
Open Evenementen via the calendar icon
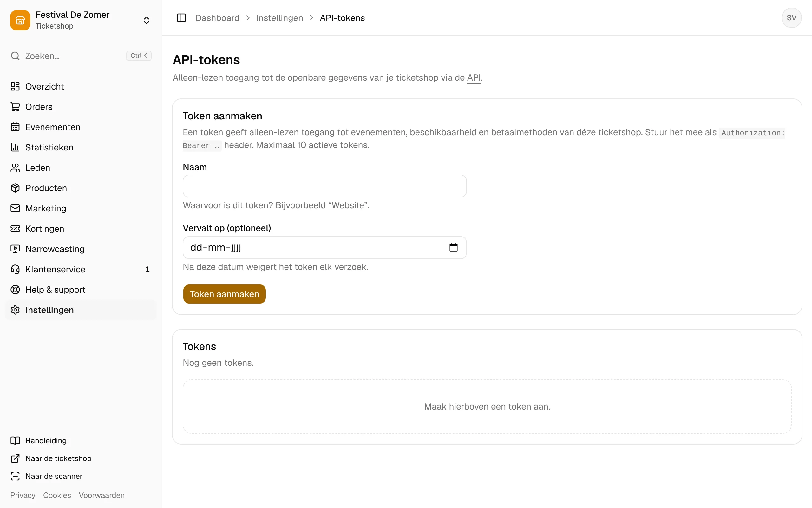click(15, 127)
